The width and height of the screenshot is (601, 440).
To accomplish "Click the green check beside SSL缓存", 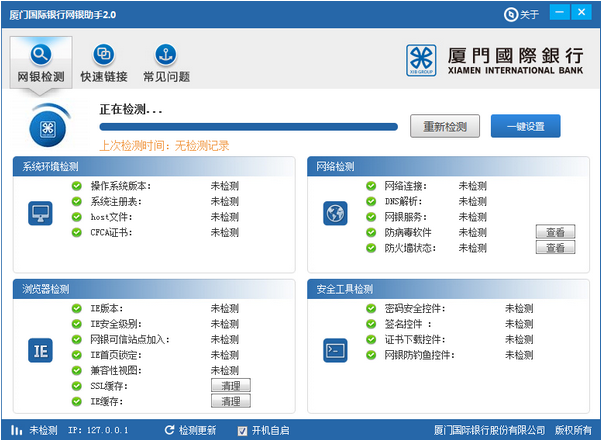I will 77,386.
